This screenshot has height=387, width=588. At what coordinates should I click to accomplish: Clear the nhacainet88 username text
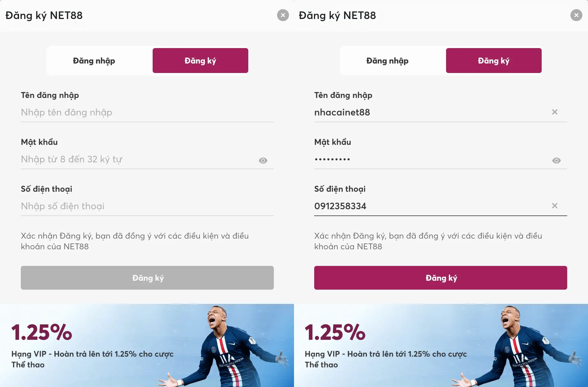pos(554,112)
